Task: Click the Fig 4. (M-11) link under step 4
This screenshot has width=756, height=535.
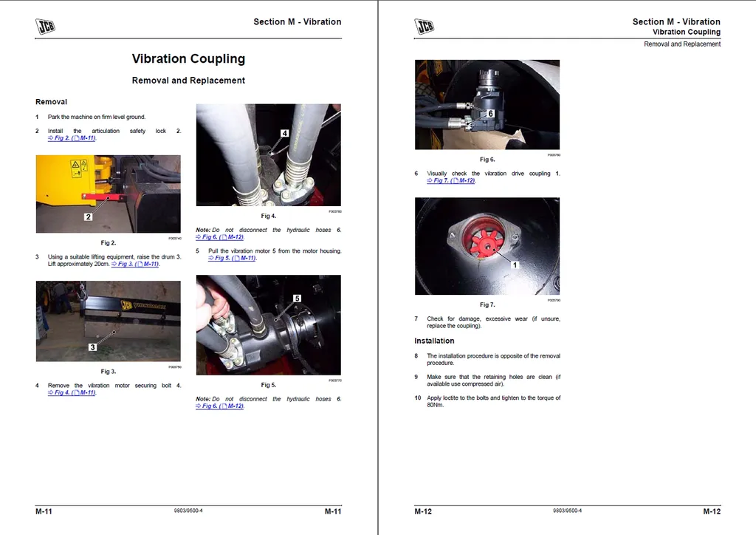Action: (x=72, y=392)
